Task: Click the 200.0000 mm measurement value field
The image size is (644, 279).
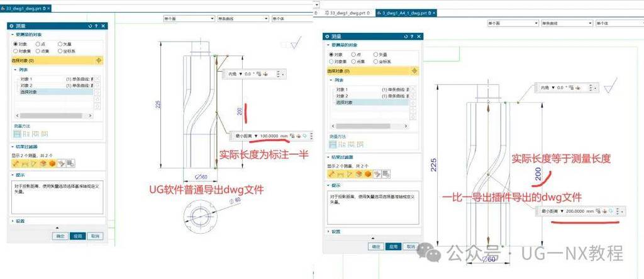Action: 580,211
